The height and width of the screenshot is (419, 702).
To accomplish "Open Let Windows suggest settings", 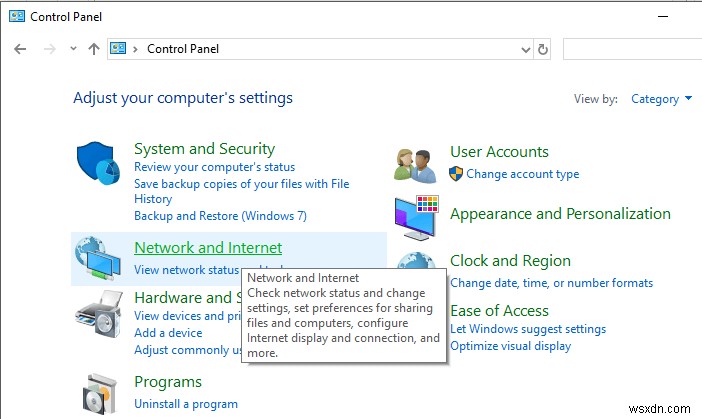I will pos(528,329).
